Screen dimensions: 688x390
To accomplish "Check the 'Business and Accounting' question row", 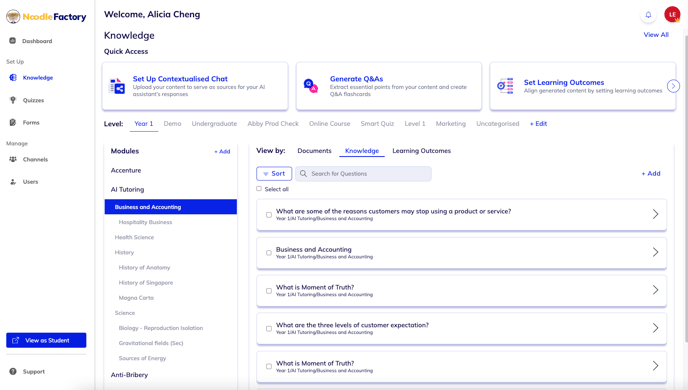I will tap(269, 253).
